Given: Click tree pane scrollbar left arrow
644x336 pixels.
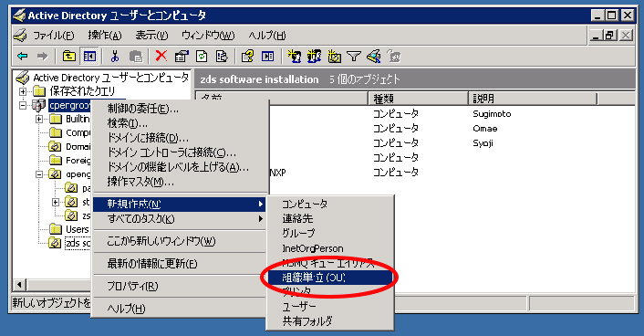Looking at the screenshot, I should 19,285.
